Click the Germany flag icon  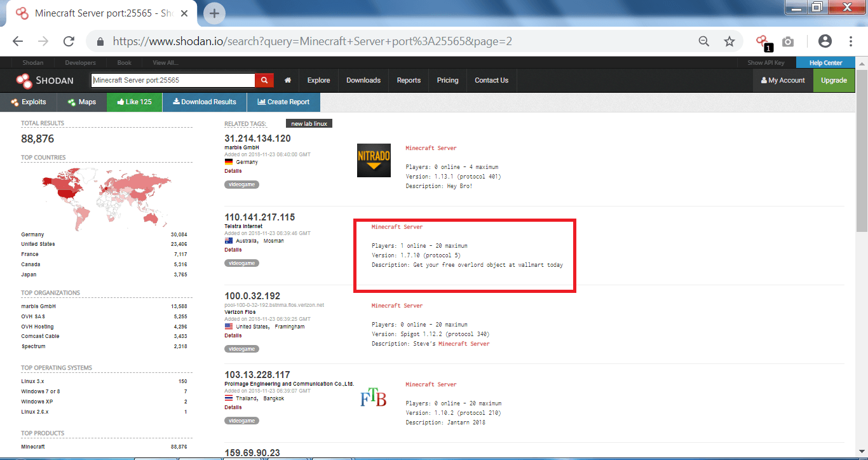(x=229, y=162)
